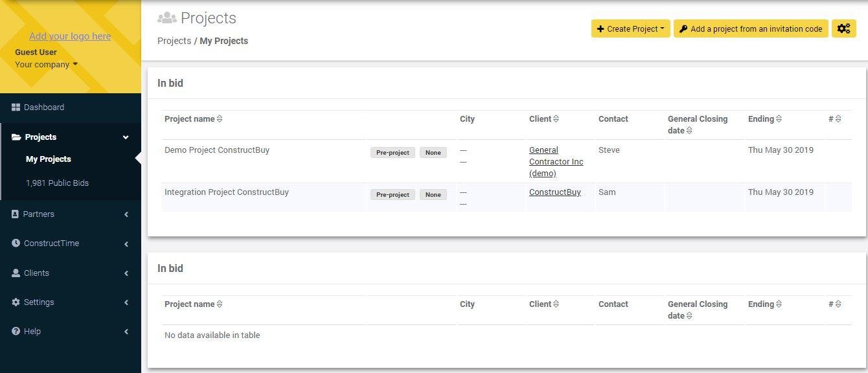The width and height of the screenshot is (868, 373).
Task: Click Add a project from an invitation code
Action: 750,28
